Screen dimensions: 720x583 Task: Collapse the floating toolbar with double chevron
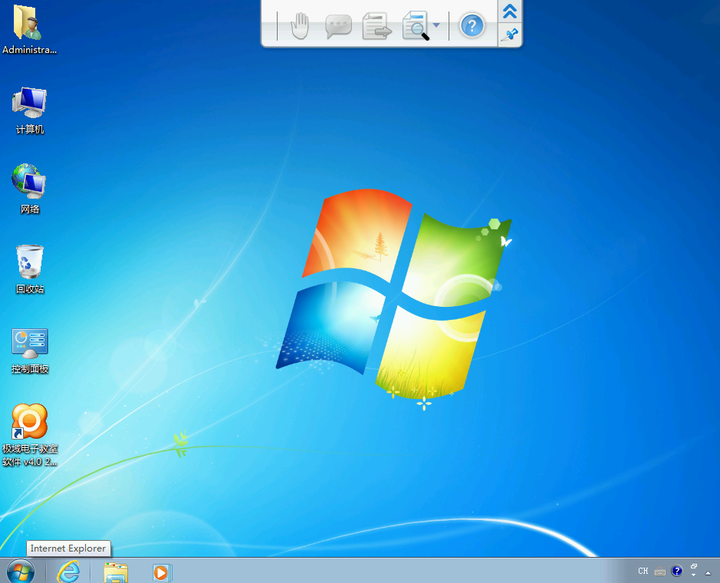pos(510,11)
